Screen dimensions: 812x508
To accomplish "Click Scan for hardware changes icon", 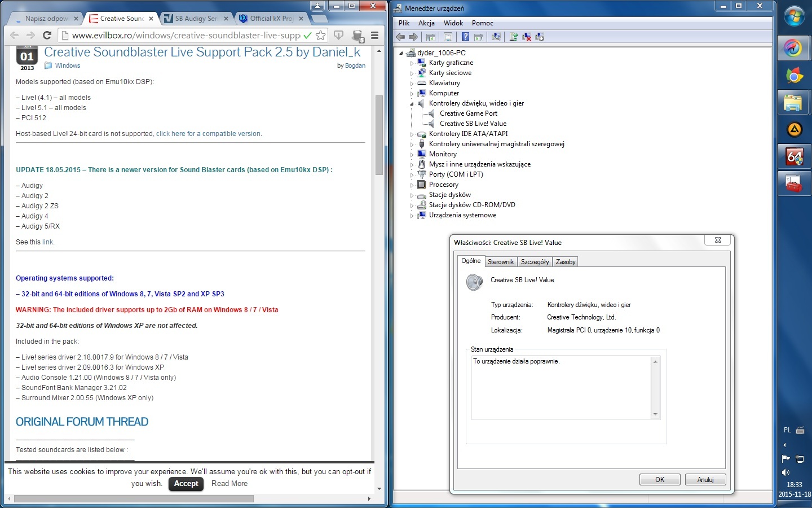I will click(496, 37).
